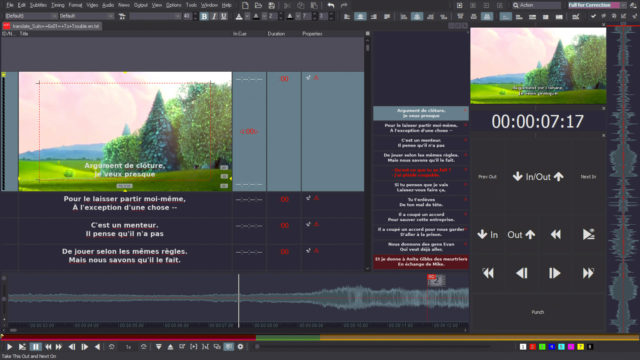This screenshot has width=640, height=360.
Task: Click the red color swatch in bottom bar
Action: pyautogui.click(x=533, y=347)
